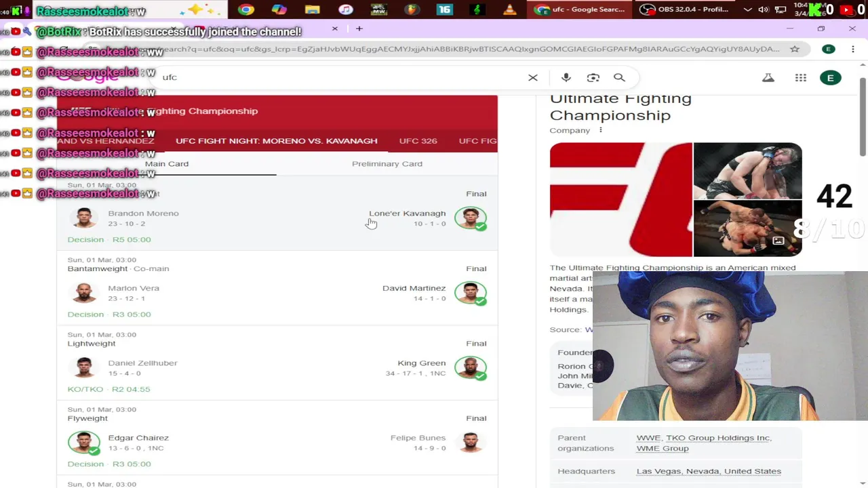Open the TKO Group Holdings Inc. link

(x=719, y=438)
